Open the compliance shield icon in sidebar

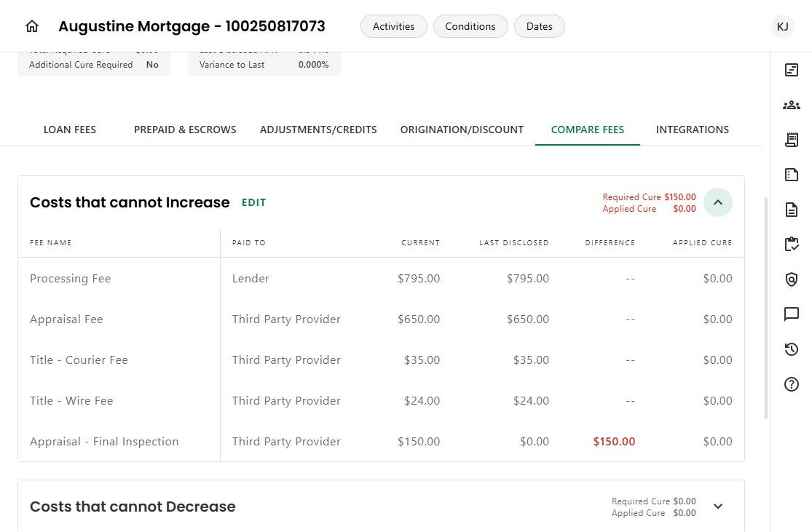pos(792,279)
